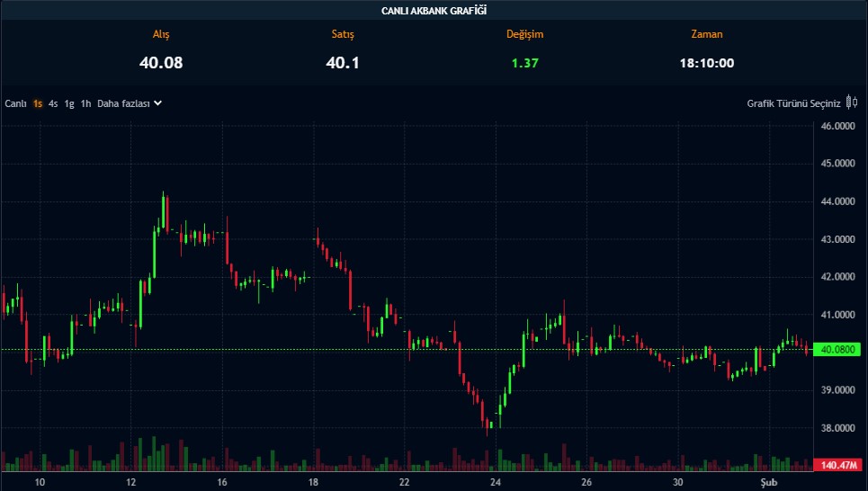Select the 1g timeframe

click(x=69, y=103)
